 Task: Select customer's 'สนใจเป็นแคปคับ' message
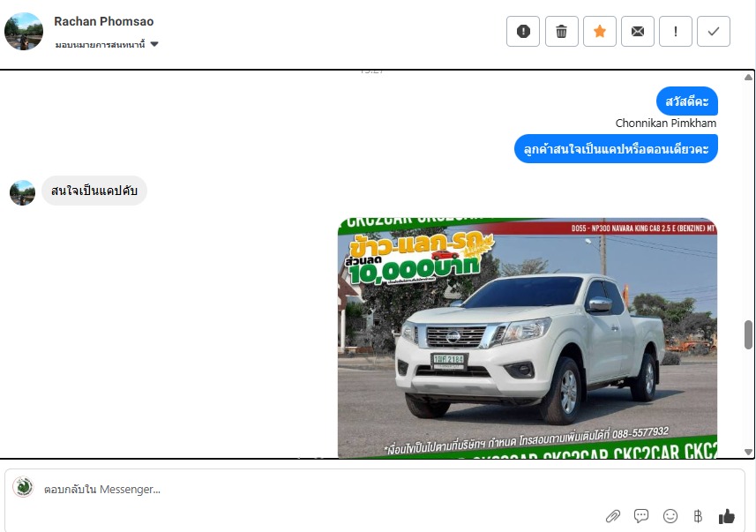94,191
